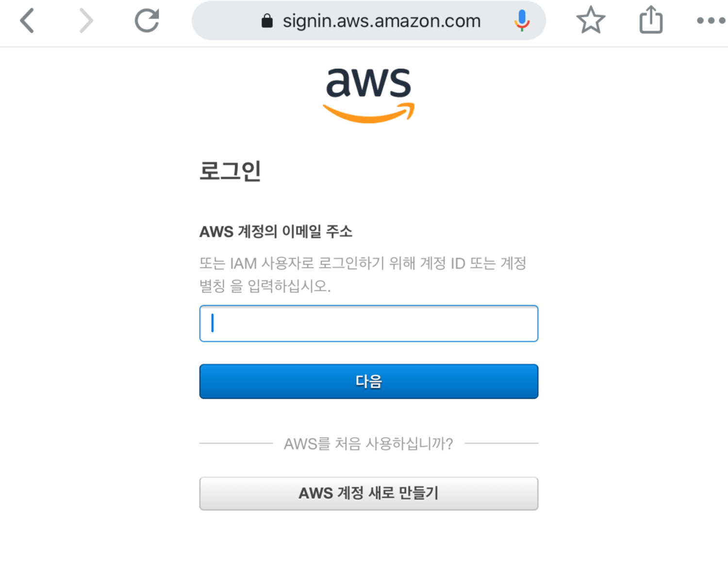Reload the AWS sign-in page

pyautogui.click(x=147, y=21)
